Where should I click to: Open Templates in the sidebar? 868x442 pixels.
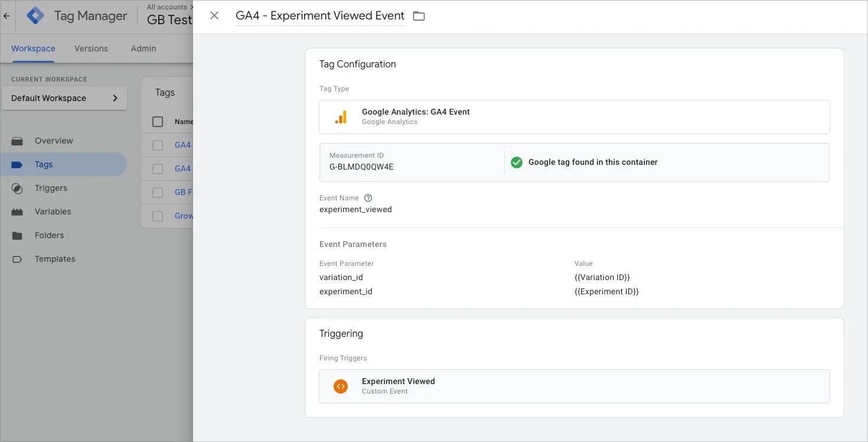pos(55,259)
